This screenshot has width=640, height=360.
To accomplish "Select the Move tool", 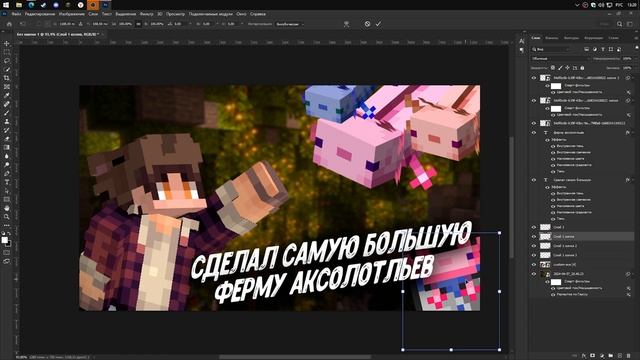I will [x=7, y=43].
